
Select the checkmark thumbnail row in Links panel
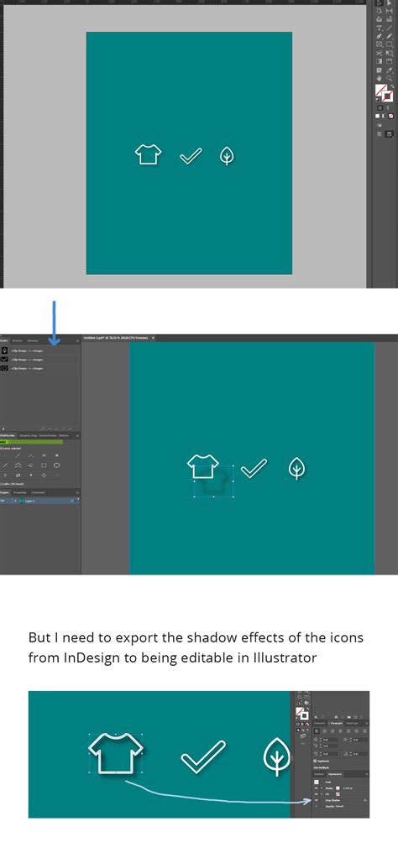coord(39,360)
